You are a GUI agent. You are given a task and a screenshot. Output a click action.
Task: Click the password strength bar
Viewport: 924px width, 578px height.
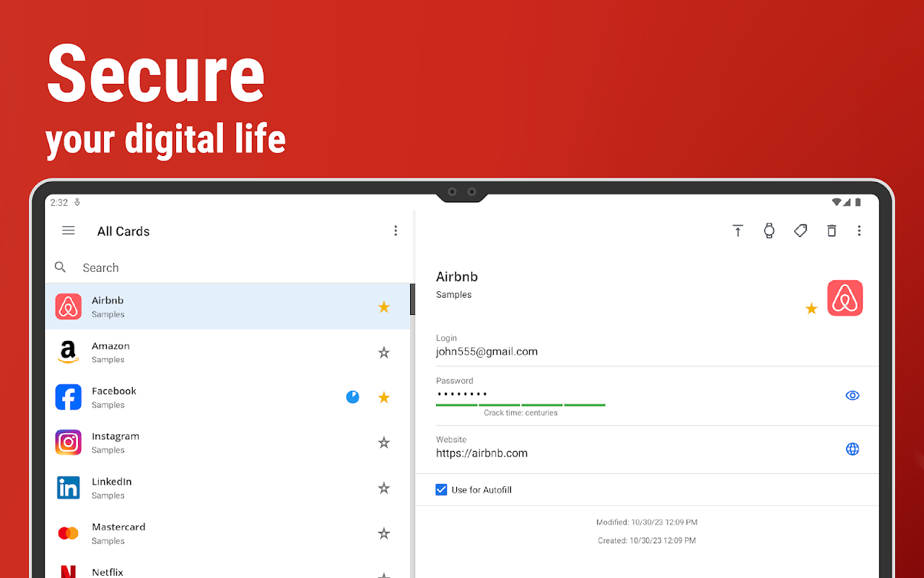[x=520, y=405]
